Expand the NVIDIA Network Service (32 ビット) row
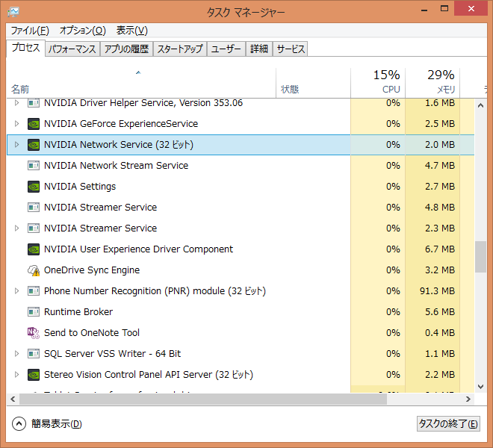This screenshot has width=493, height=448. click(16, 145)
